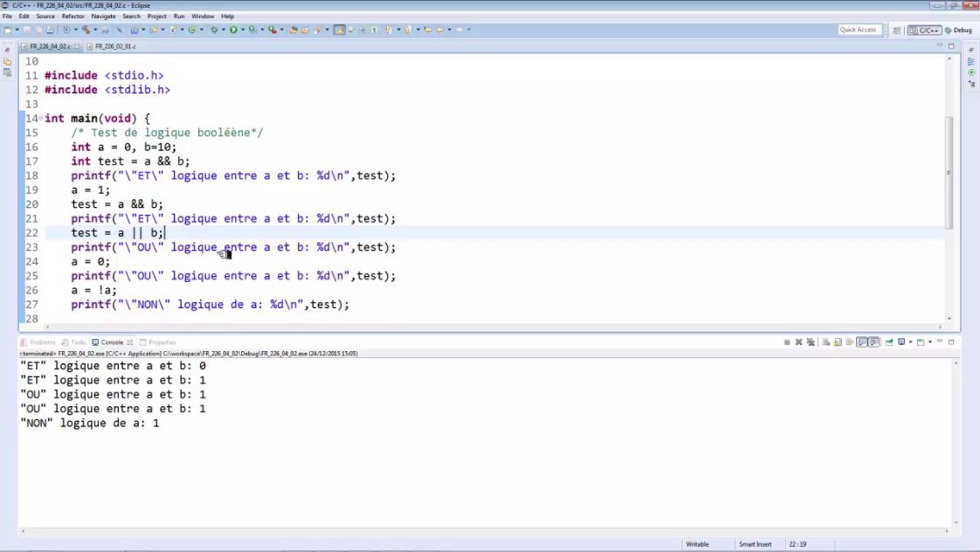This screenshot has width=980, height=552.
Task: Expand the Display Selected Console dropdown arrow
Action: (910, 342)
